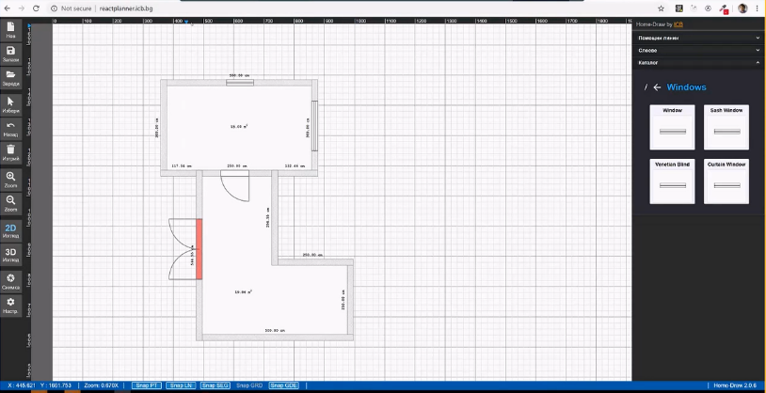Open the load project folder icon
766x393 pixels.
[11, 78]
